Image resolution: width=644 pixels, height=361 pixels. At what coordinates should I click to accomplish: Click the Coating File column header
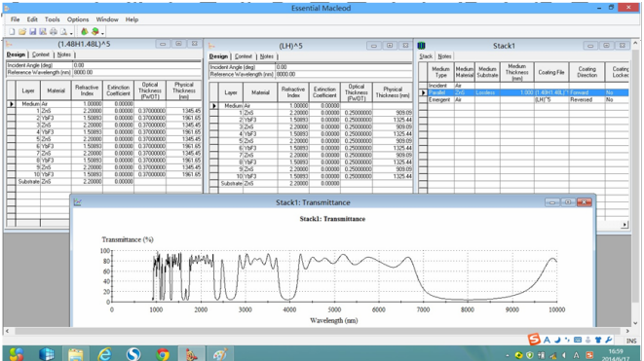[551, 72]
